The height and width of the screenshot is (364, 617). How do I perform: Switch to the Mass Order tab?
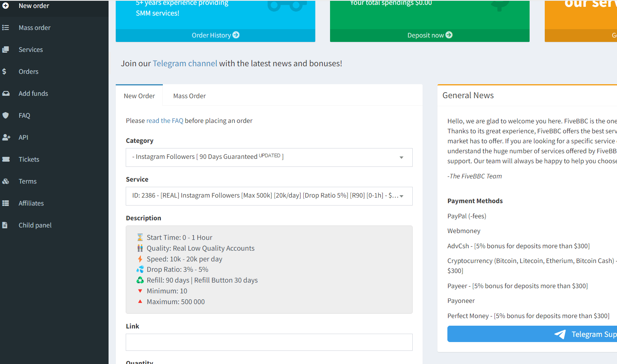coord(189,96)
